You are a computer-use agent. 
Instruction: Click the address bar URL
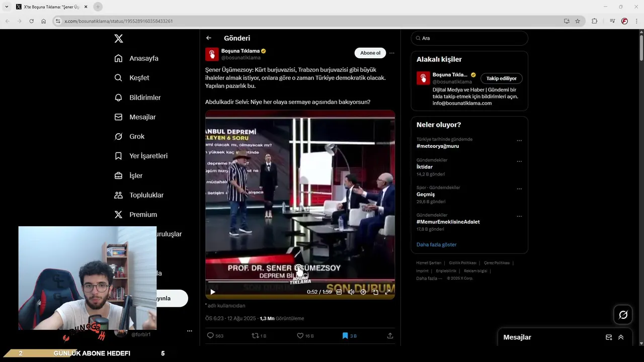[119, 21]
